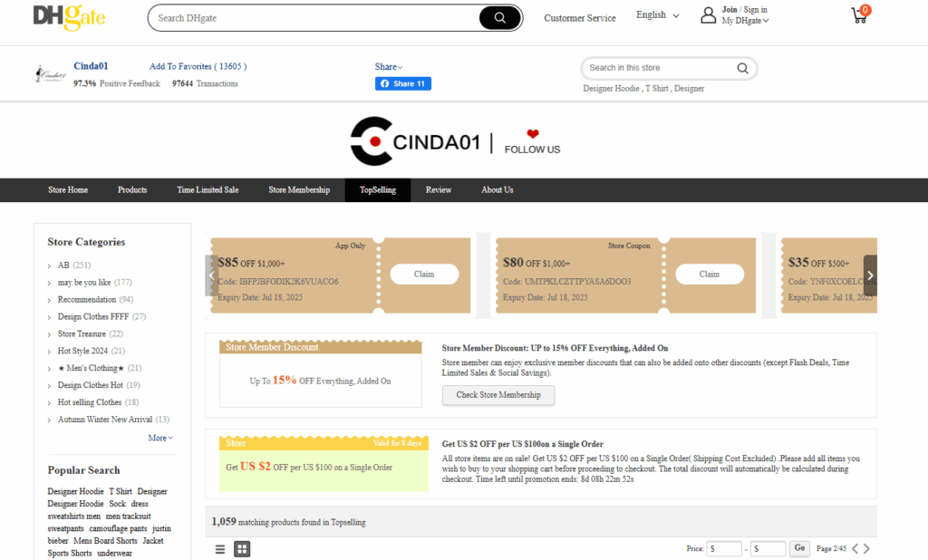
Task: Click the CINDA01 banner logo
Action: pyautogui.click(x=415, y=141)
